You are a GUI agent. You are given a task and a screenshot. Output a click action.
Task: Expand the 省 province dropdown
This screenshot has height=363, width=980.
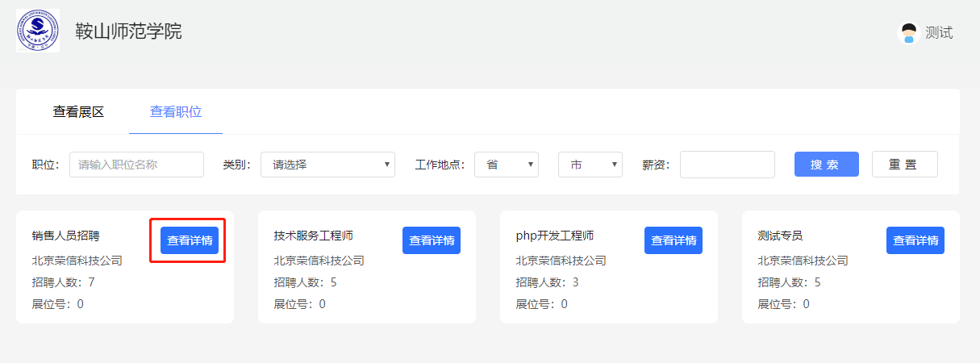[507, 165]
